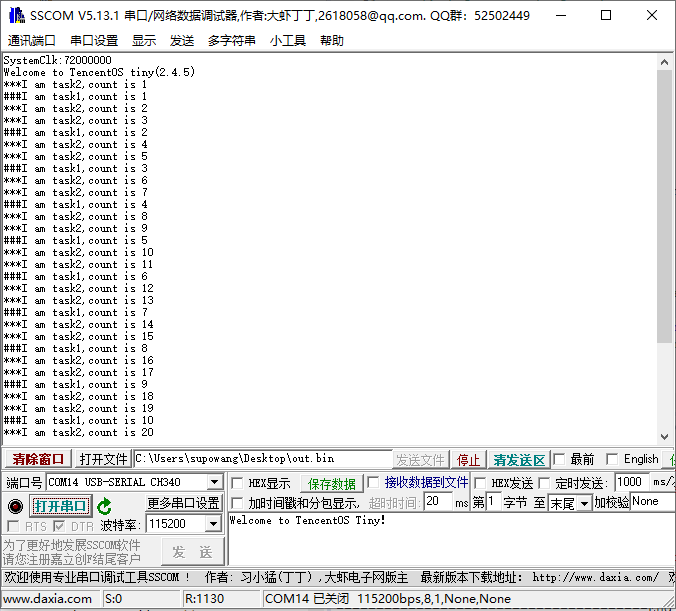This screenshot has height=611, width=676.
Task: Click the 清除窗口 button
Action: 38,459
